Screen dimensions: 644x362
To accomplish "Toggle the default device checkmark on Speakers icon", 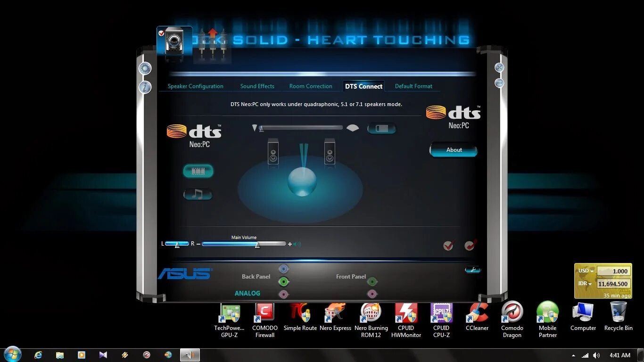I will [162, 33].
